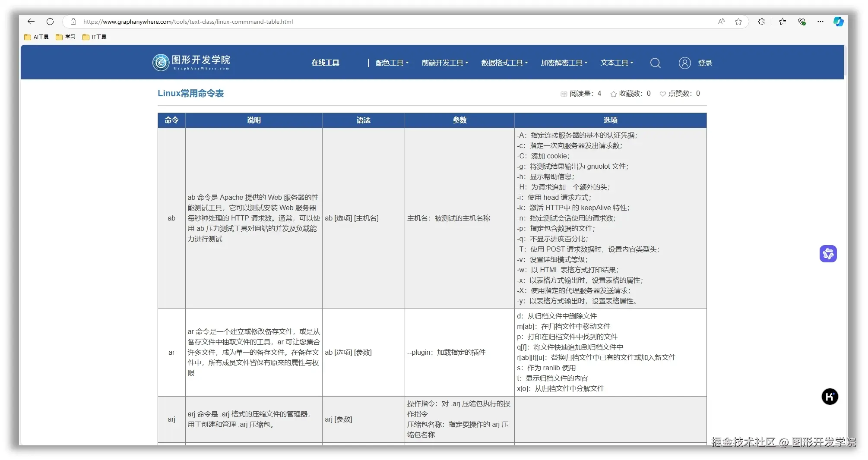Image resolution: width=868 pixels, height=460 pixels.
Task: Click the '-C：添加 cookie' option line
Action: point(543,156)
